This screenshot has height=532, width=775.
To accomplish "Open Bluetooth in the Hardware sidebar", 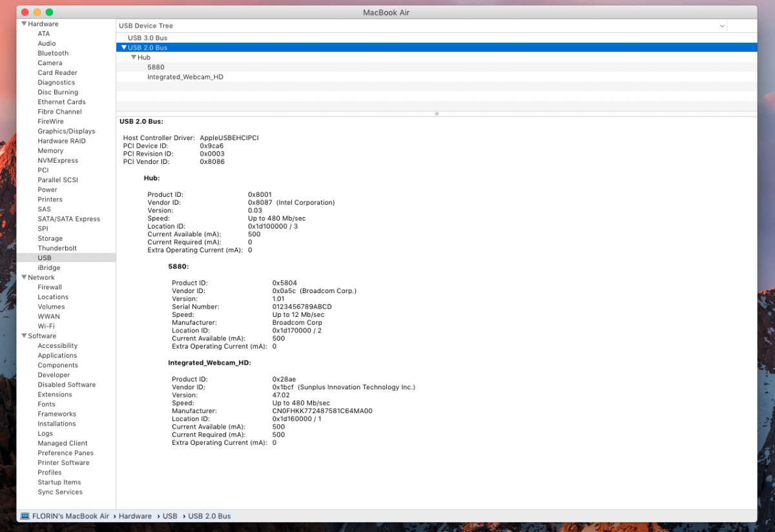I will [x=53, y=54].
